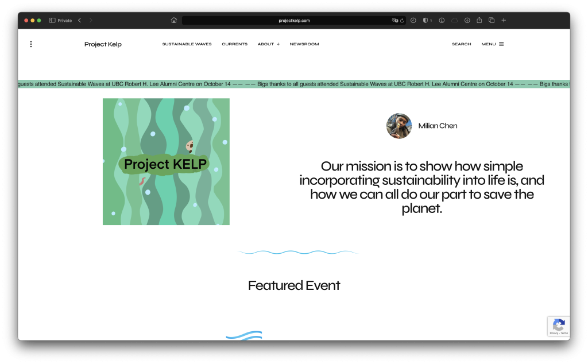
Task: Go back to the previous page
Action: [79, 20]
